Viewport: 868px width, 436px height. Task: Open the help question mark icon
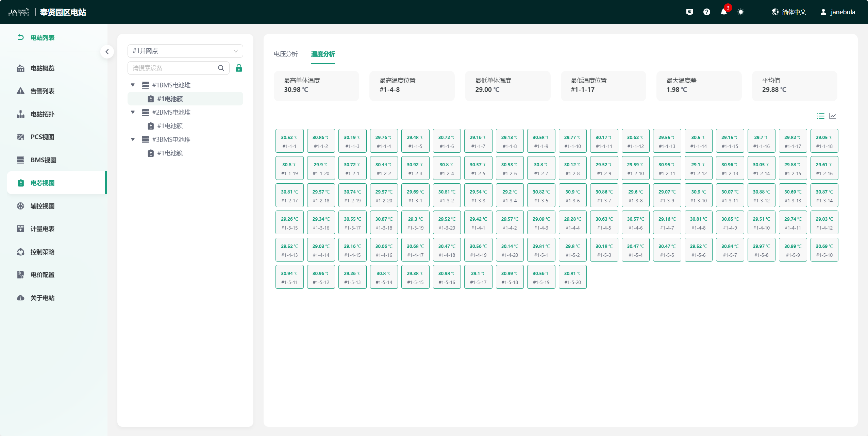click(706, 12)
